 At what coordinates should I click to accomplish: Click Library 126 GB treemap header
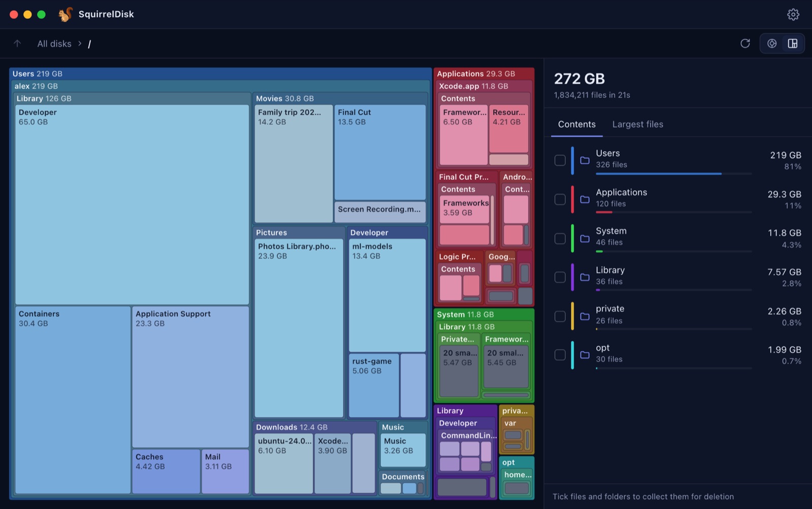pyautogui.click(x=132, y=98)
